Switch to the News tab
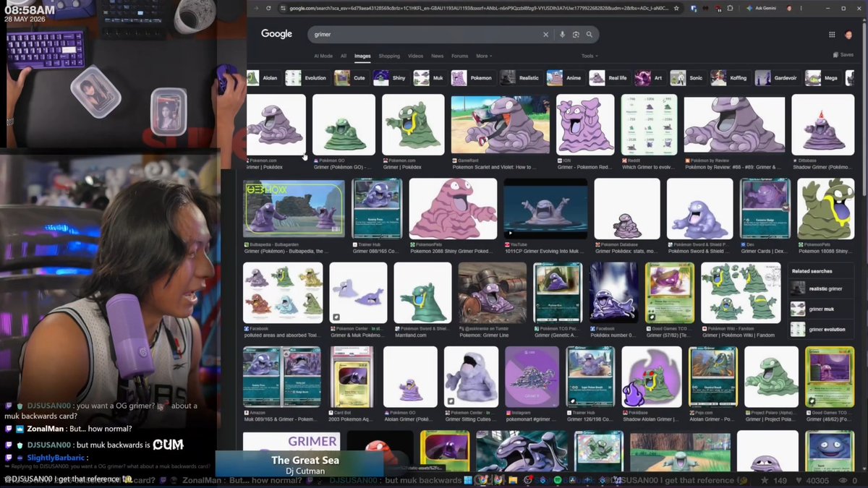The image size is (868, 488). tap(438, 56)
